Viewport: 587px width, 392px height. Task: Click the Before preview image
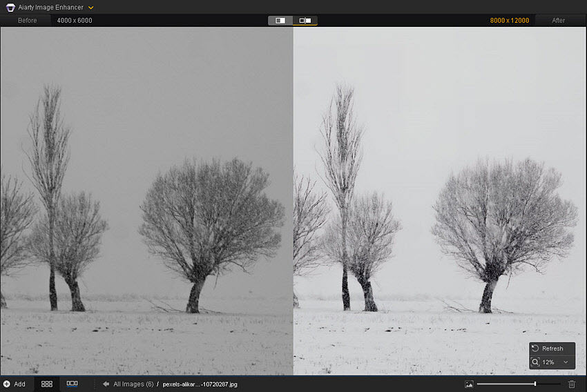[146, 201]
